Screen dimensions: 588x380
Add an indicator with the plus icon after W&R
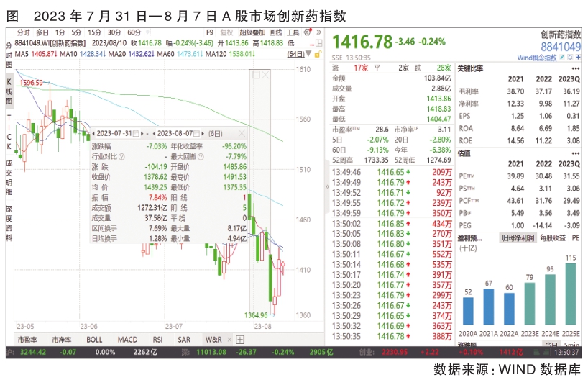coord(240,340)
